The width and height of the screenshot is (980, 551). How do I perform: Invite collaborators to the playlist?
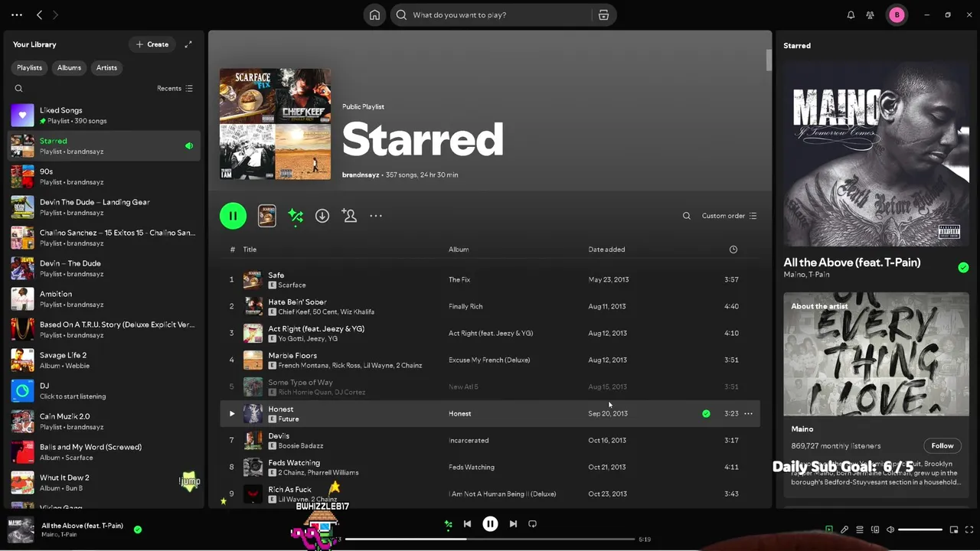pyautogui.click(x=349, y=216)
